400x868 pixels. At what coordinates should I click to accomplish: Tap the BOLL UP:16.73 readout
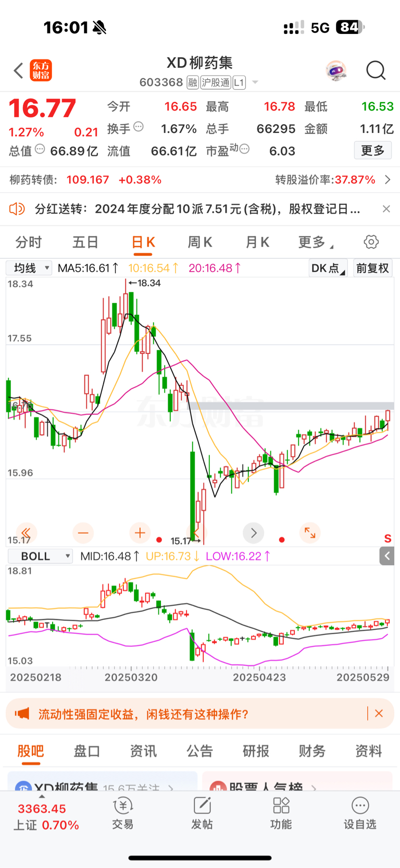tap(172, 556)
